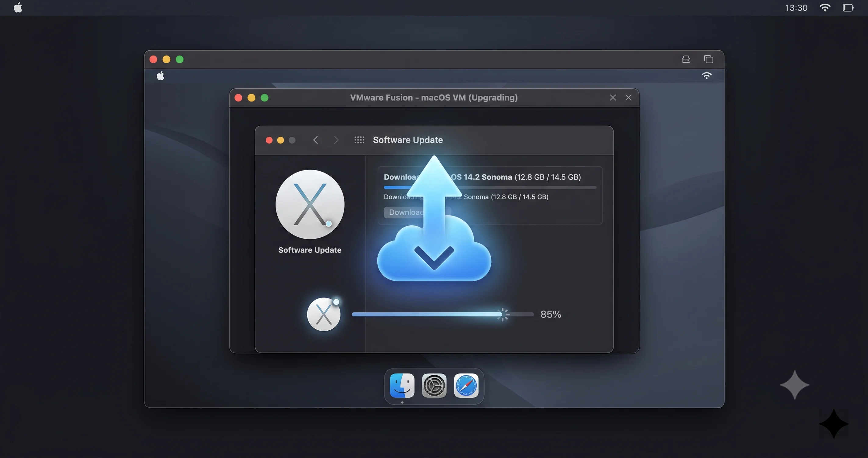The height and width of the screenshot is (458, 868).
Task: Open the inner Apple menu in guest desktop
Action: [160, 76]
